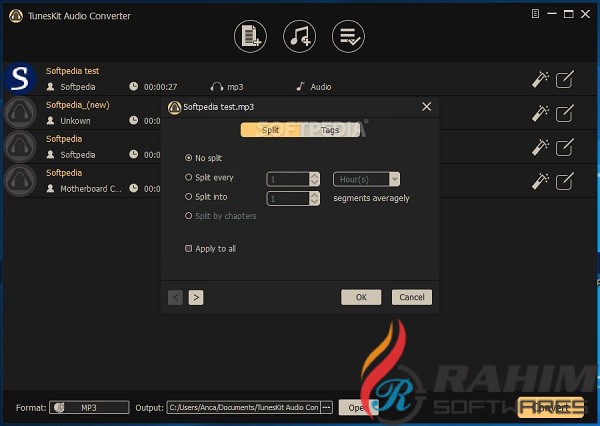Cancel the split dialog
The height and width of the screenshot is (426, 600).
click(412, 297)
